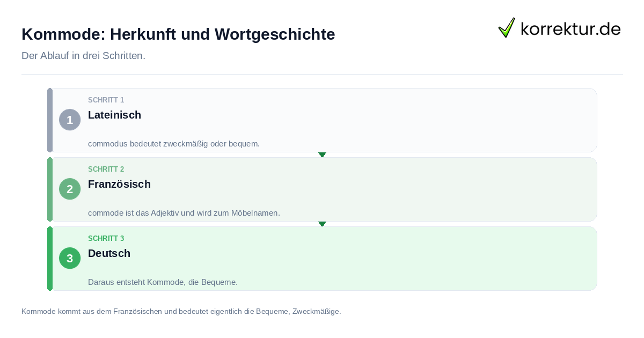644x338 pixels.
Task: Click the korrektur.de logo
Action: pyautogui.click(x=559, y=28)
